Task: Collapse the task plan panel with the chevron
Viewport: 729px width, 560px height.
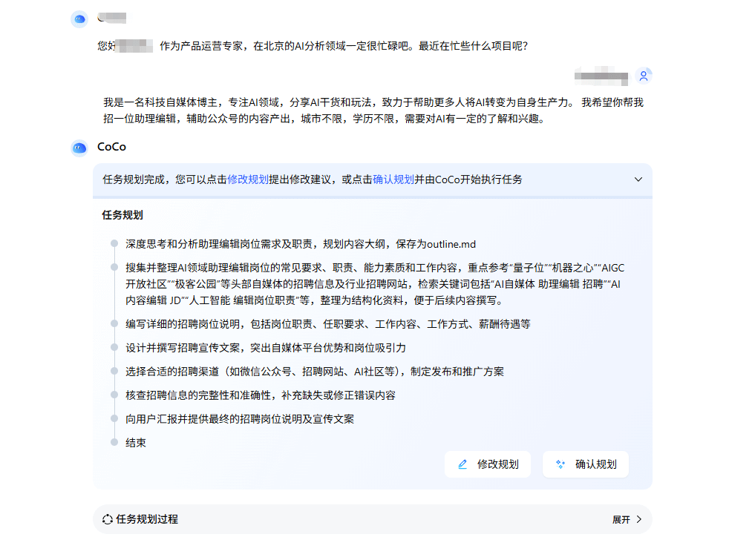Action: click(x=638, y=179)
